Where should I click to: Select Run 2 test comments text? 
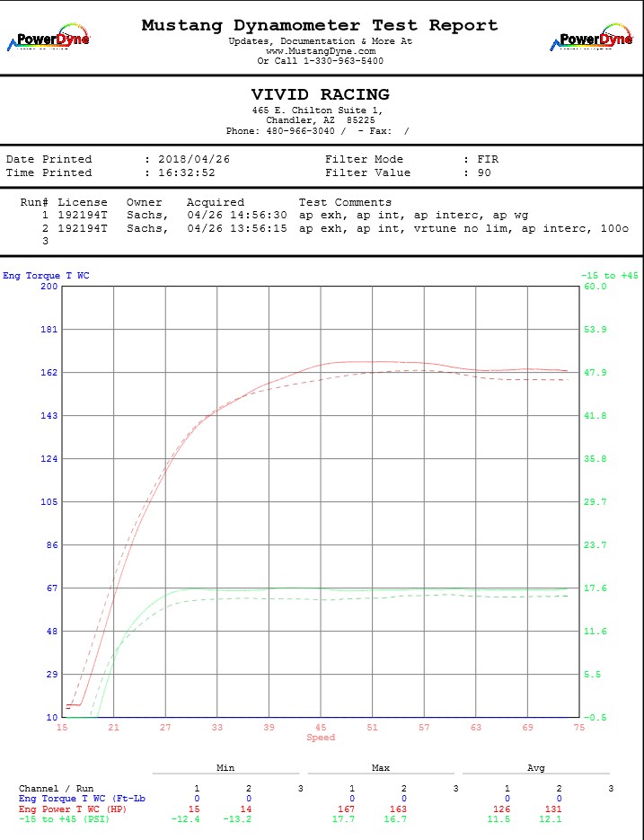(x=463, y=228)
